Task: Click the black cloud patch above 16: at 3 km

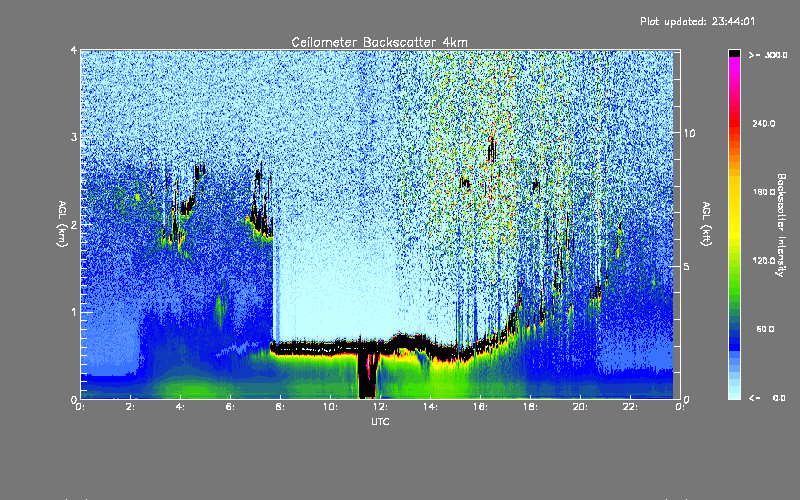Action: (x=491, y=149)
